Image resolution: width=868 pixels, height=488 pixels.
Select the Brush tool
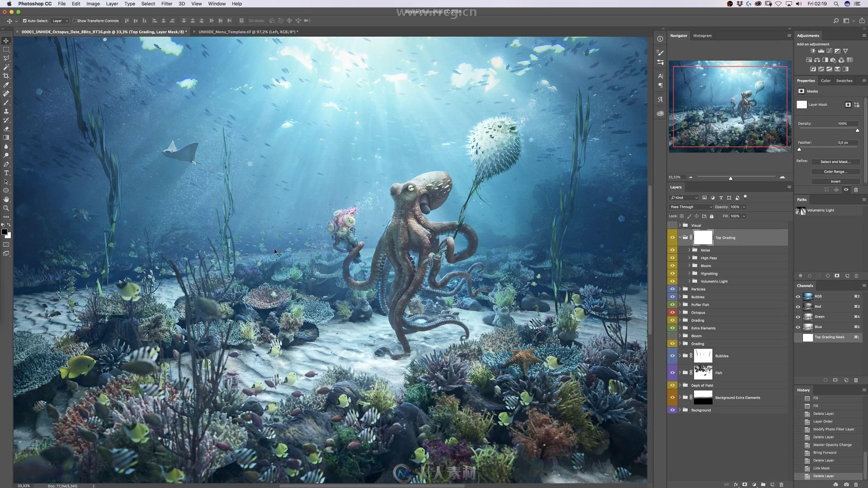click(x=6, y=103)
